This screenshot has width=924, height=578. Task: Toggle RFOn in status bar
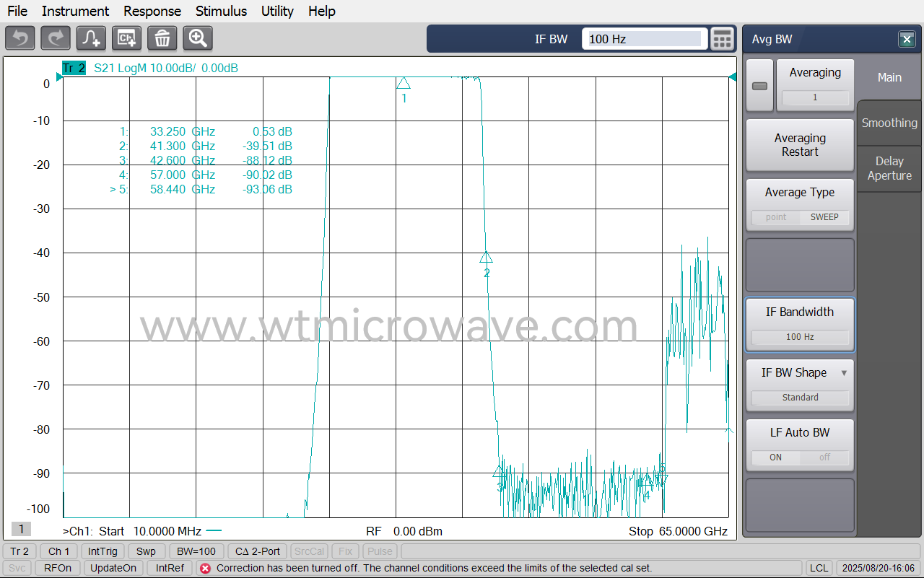58,568
